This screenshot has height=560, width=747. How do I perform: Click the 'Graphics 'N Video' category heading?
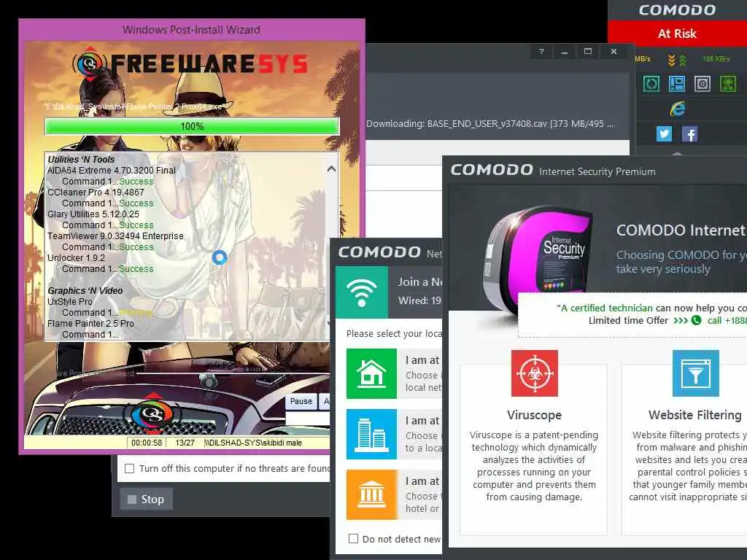click(85, 291)
